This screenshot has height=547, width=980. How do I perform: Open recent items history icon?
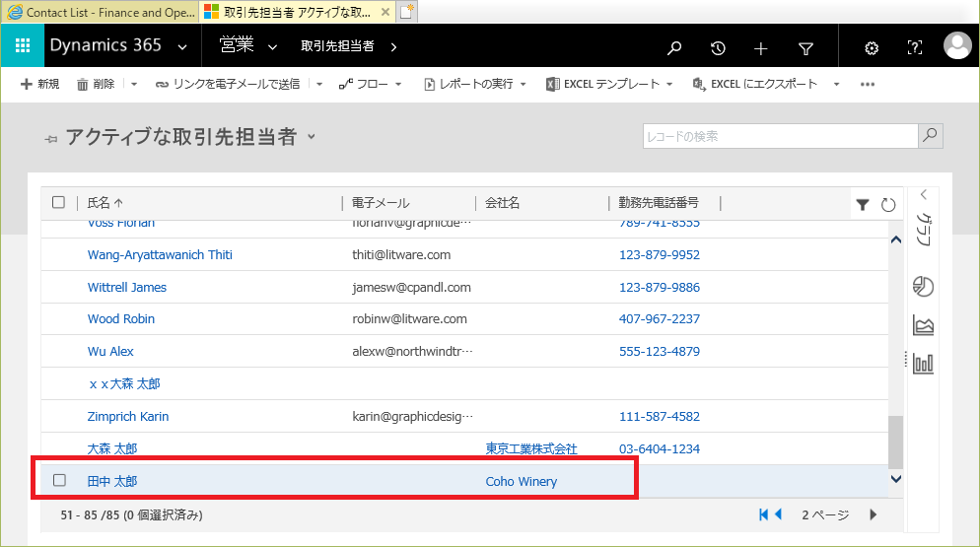click(718, 47)
